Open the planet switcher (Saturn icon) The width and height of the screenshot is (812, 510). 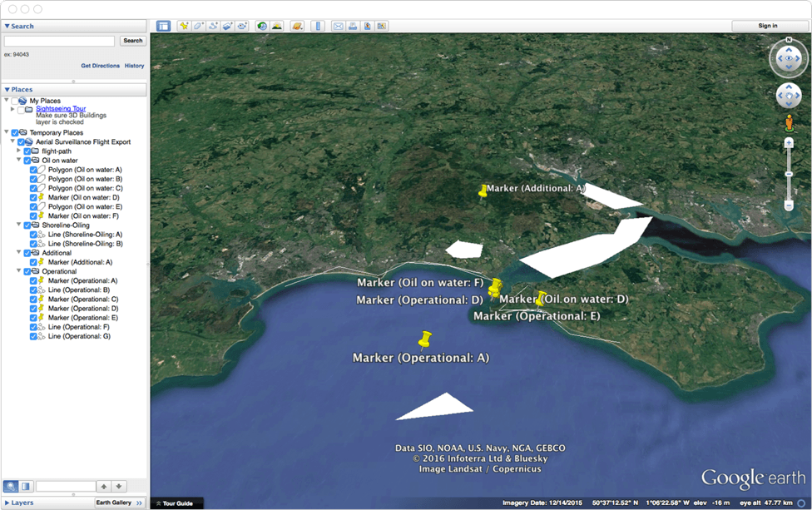(297, 26)
